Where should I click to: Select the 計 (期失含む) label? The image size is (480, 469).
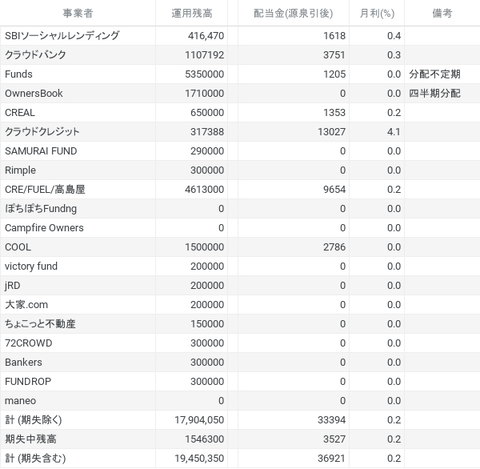pyautogui.click(x=35, y=458)
